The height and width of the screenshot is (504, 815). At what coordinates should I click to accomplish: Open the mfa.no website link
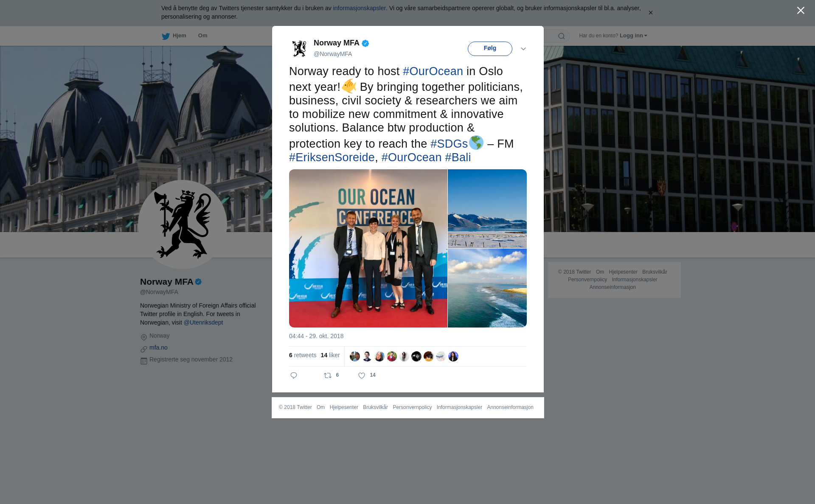158,347
